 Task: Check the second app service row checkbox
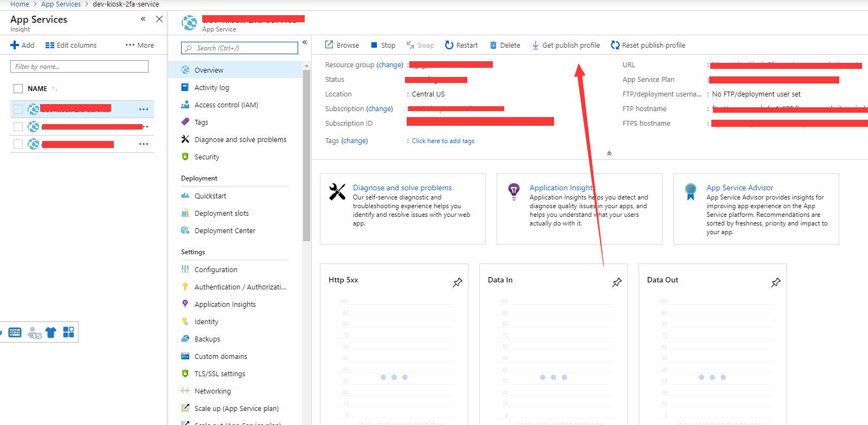click(18, 126)
